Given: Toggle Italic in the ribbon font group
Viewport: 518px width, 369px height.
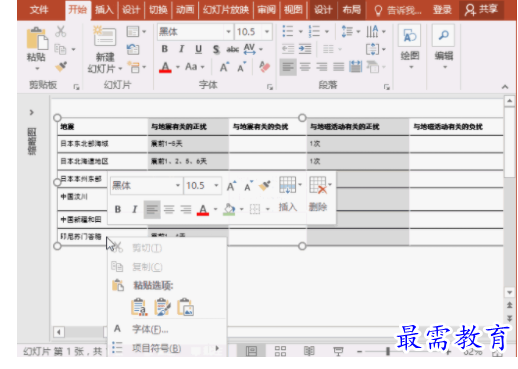Looking at the screenshot, I should click(181, 49).
